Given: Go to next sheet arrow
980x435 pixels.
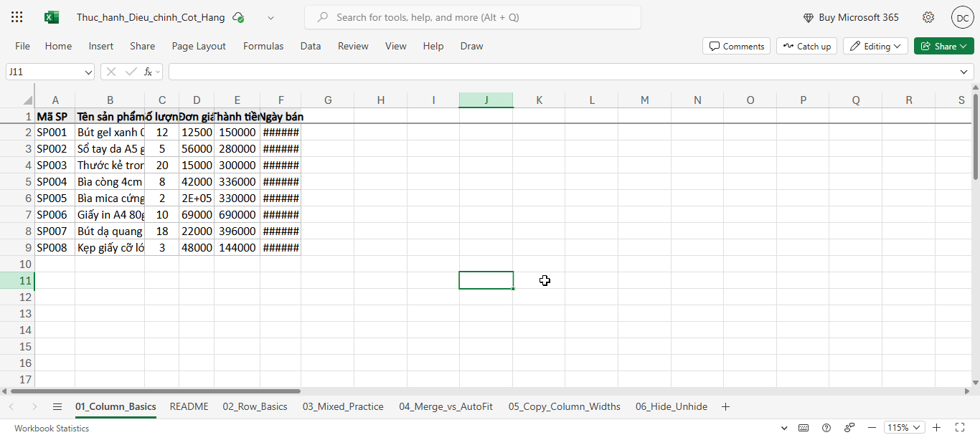Looking at the screenshot, I should pos(34,406).
